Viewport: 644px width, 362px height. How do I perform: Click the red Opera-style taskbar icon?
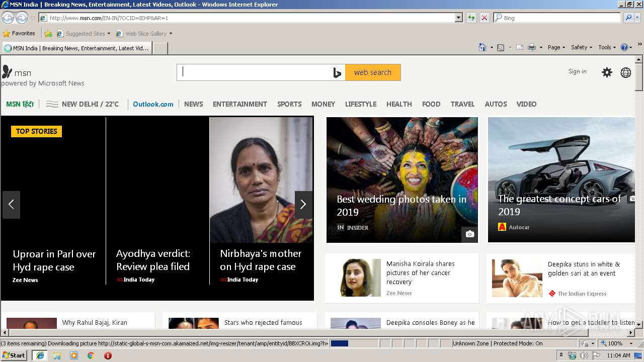(x=108, y=355)
